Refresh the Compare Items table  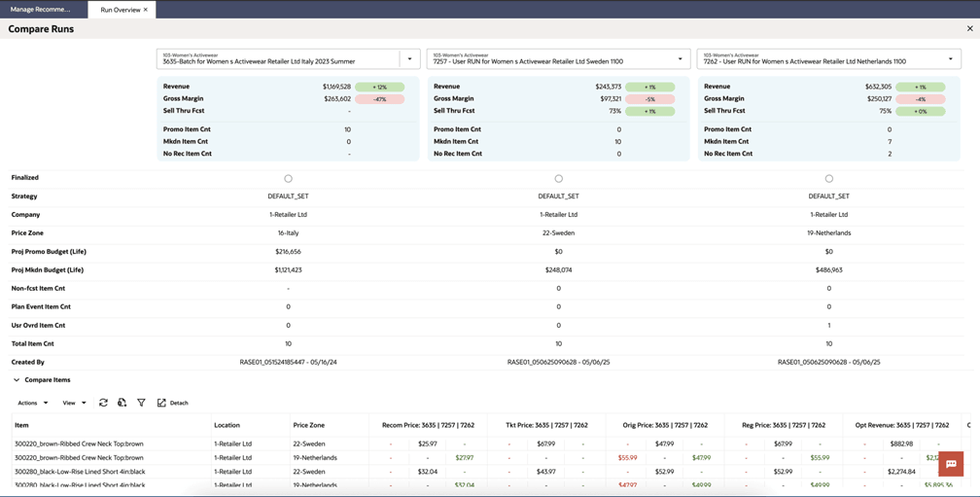(x=103, y=403)
